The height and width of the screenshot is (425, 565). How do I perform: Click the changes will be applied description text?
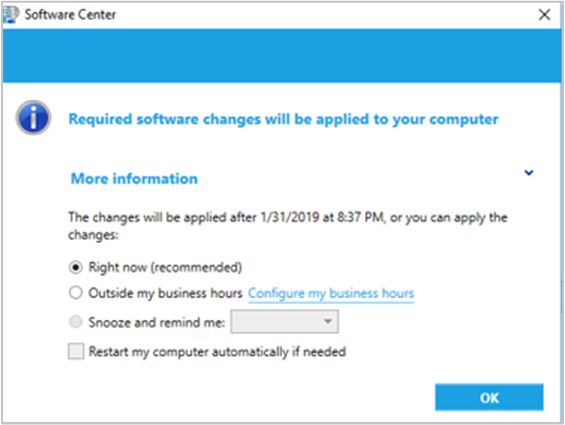point(288,226)
